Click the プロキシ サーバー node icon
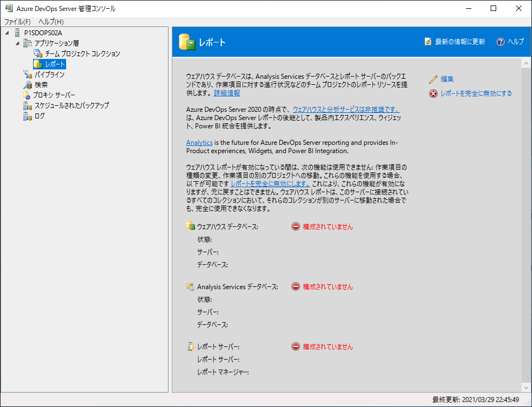This screenshot has width=532, height=407. 27,95
